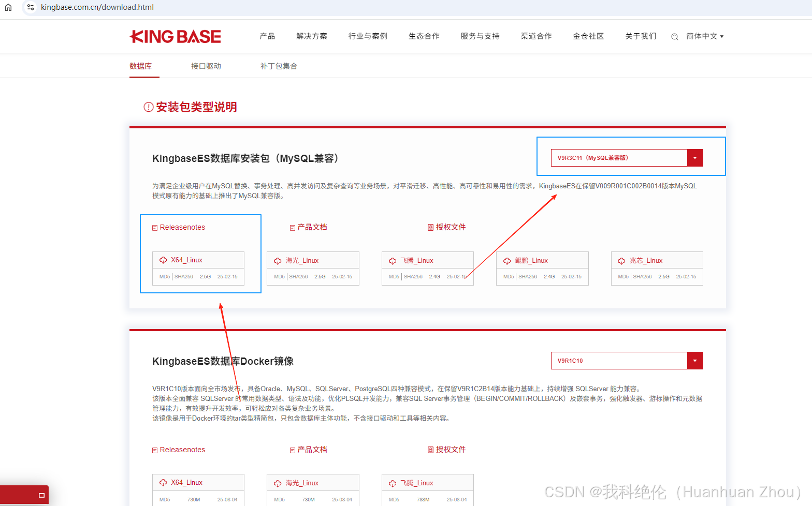View MD5 of Docker 海光_Linux 730M image
This screenshot has width=812, height=506.
(279, 500)
